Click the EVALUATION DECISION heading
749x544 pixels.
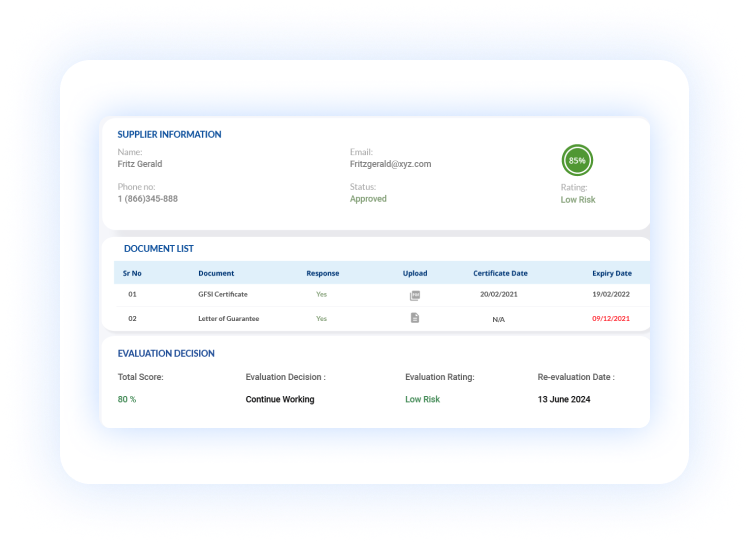(x=166, y=353)
